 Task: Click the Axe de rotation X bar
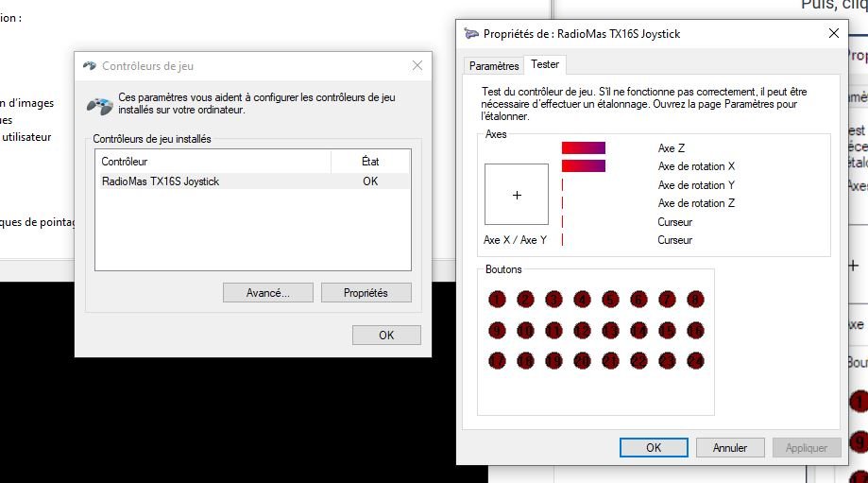click(x=583, y=166)
